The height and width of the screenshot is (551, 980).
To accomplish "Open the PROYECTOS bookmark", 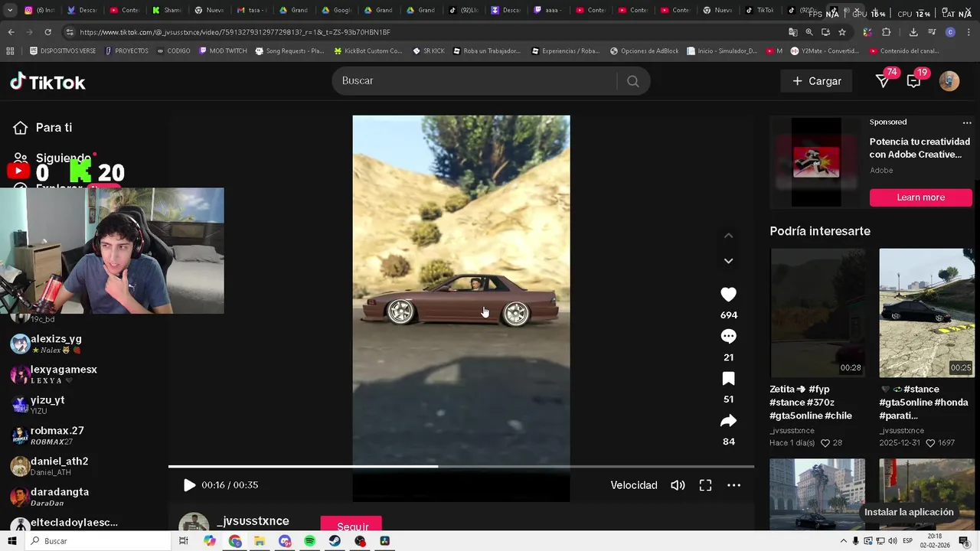I will [126, 51].
